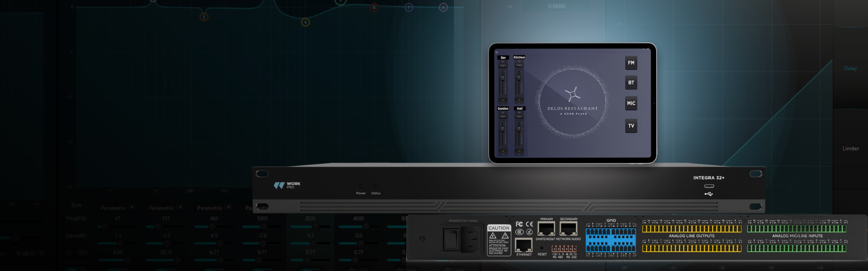Click the Secondary Dante network port
Viewport: 868px width, 271px height.
[568, 229]
